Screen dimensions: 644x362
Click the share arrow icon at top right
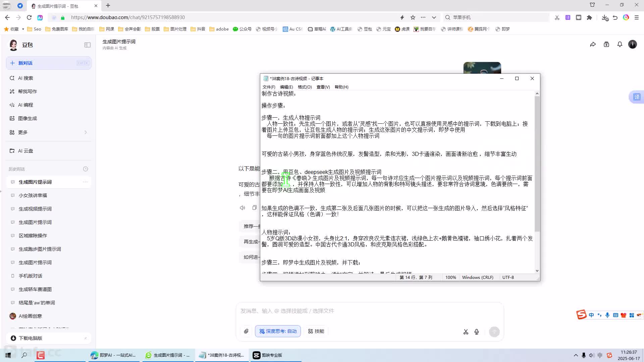[x=593, y=45]
